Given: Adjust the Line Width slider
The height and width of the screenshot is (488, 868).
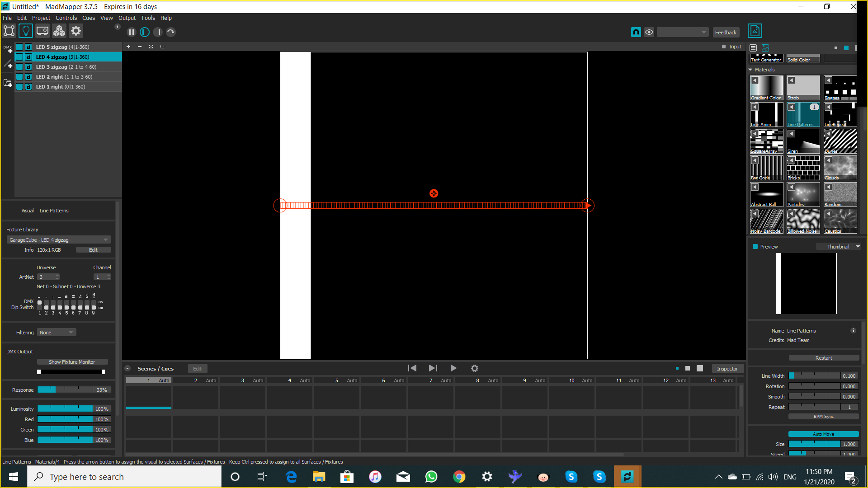Looking at the screenshot, I should [815, 376].
